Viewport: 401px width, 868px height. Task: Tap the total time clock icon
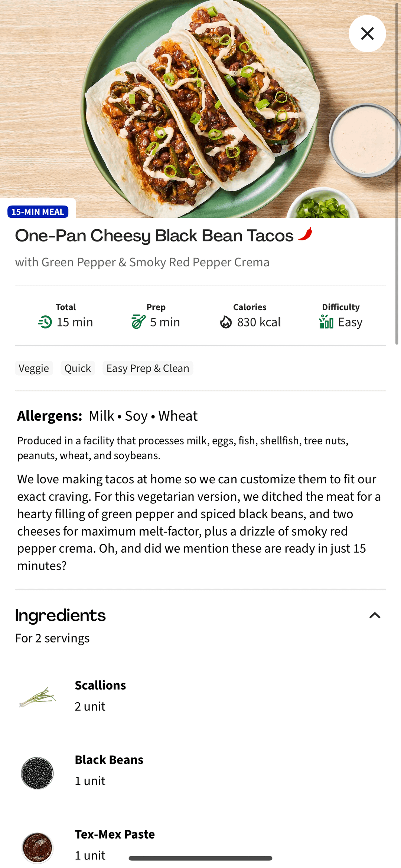(x=45, y=322)
